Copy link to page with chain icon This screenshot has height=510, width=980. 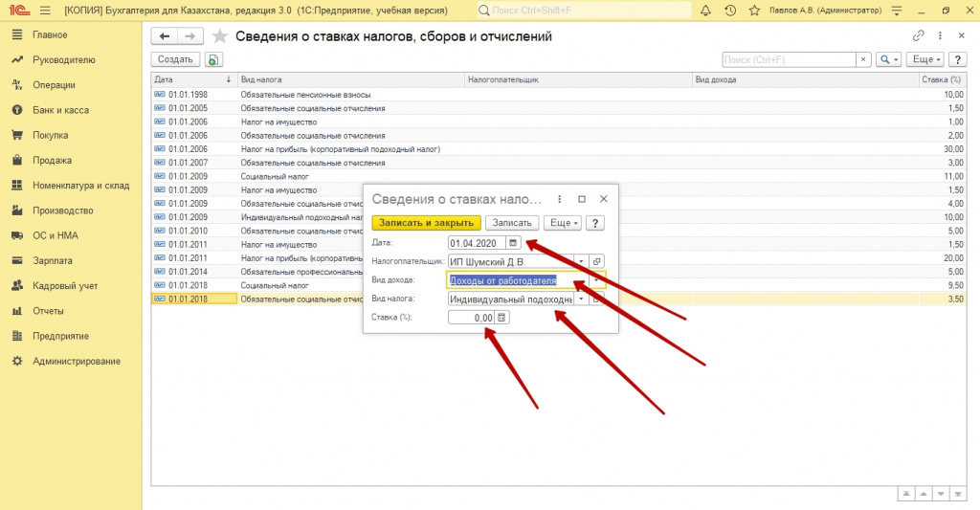[918, 35]
